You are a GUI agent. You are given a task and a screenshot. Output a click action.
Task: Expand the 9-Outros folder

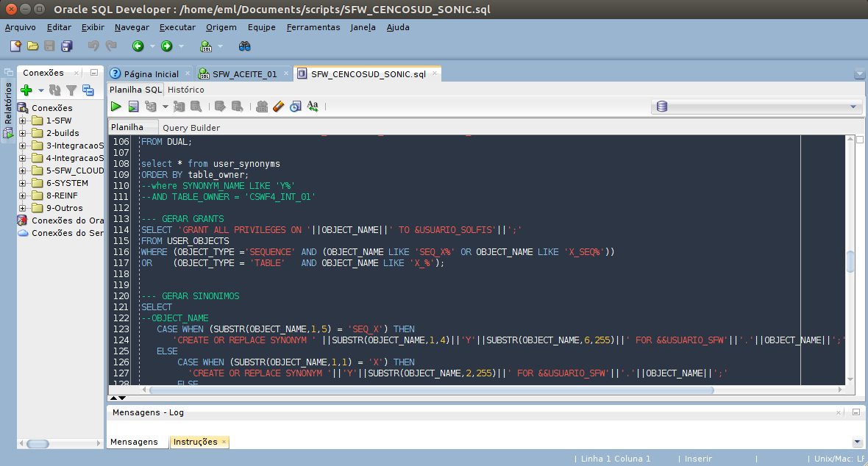click(x=23, y=208)
